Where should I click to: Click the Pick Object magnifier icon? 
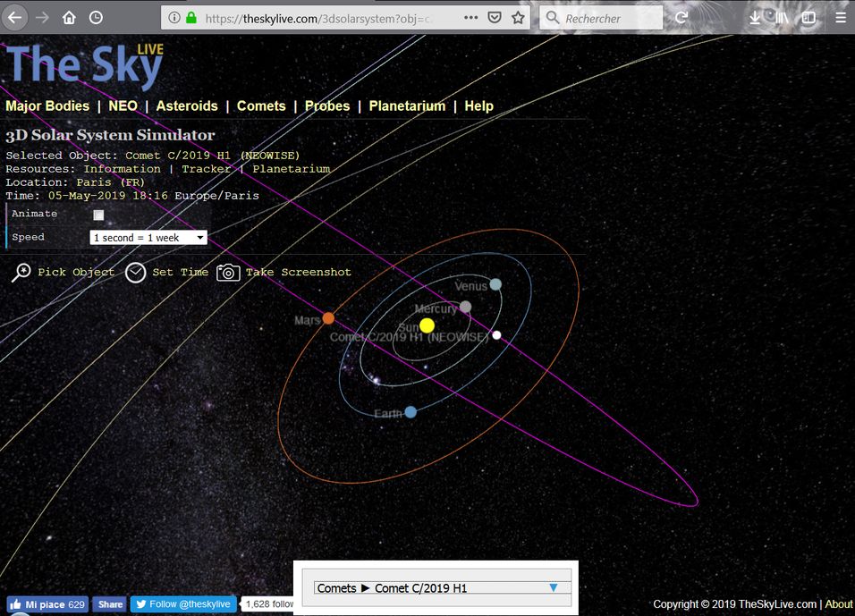[x=21, y=273]
